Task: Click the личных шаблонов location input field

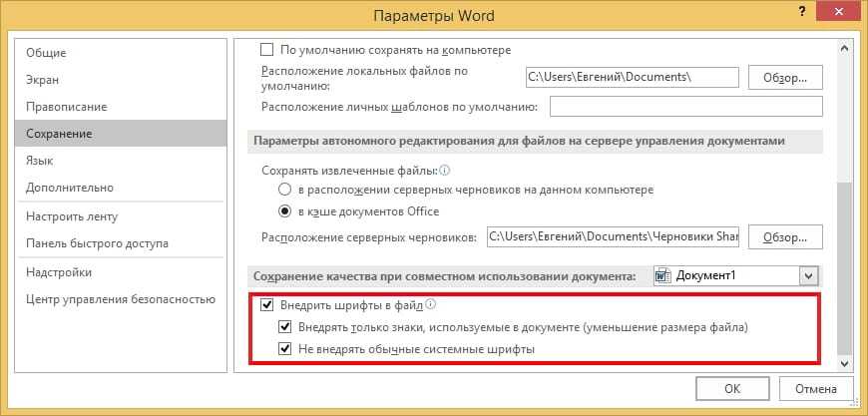Action: (x=685, y=107)
